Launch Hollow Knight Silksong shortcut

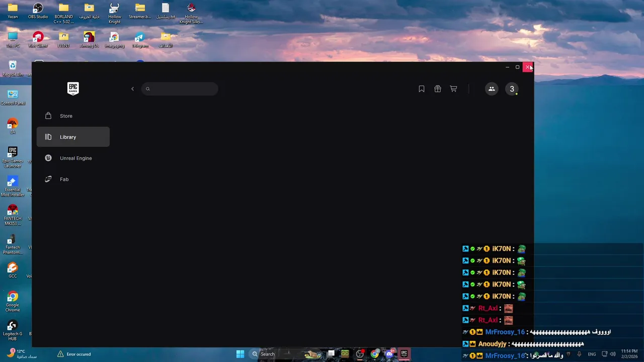(x=191, y=13)
